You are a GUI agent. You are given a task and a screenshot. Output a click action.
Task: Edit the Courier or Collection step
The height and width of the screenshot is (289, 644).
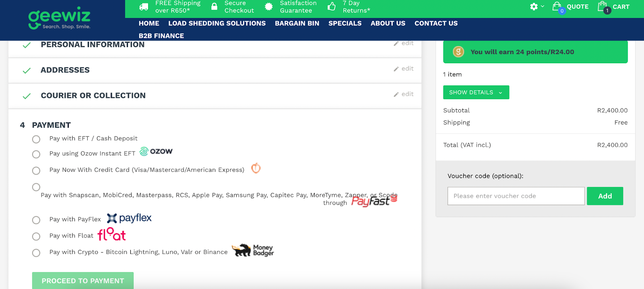coord(404,94)
